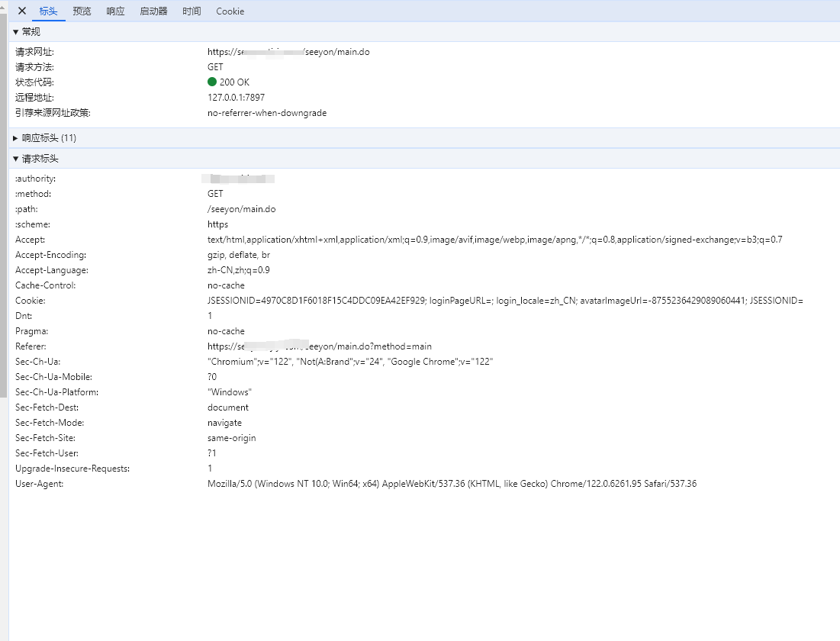
Task: Click the Sec-Ch-Ua header value
Action: point(350,362)
